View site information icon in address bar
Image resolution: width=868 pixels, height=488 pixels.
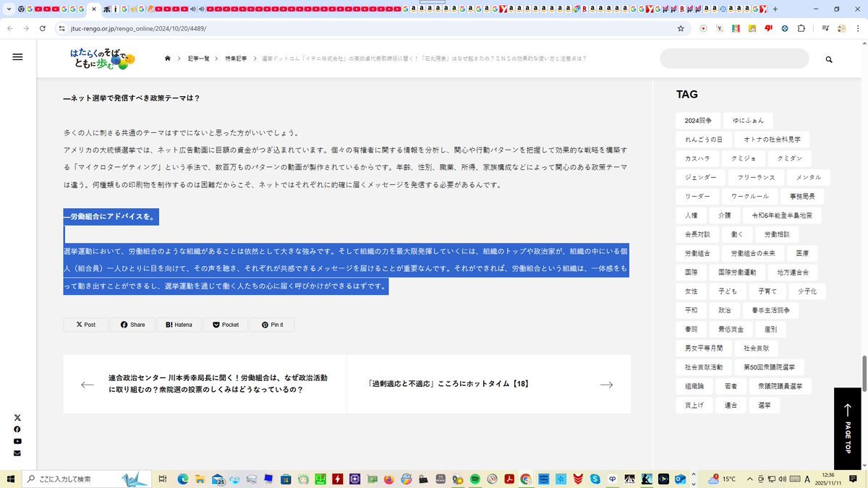pyautogui.click(x=62, y=28)
